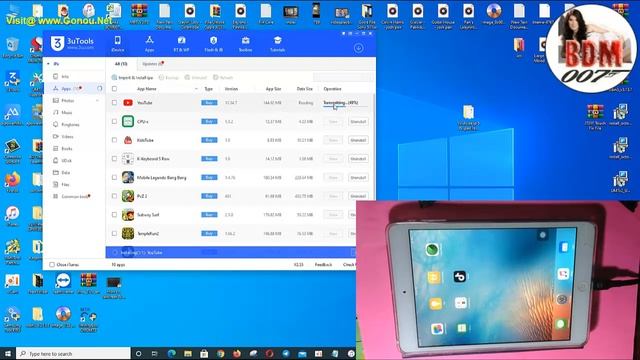The height and width of the screenshot is (360, 640).
Task: Toggle the select-all apps checkbox
Action: (x=114, y=89)
